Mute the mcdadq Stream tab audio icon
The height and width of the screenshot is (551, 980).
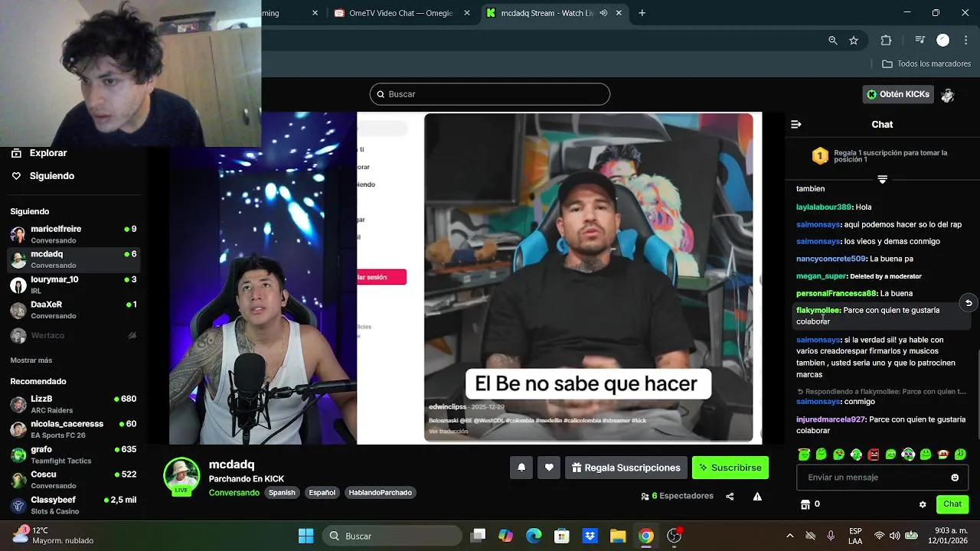click(603, 13)
